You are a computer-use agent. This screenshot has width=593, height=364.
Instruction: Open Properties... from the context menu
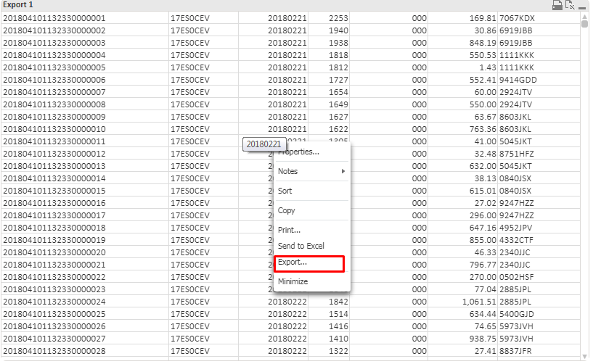tap(298, 152)
